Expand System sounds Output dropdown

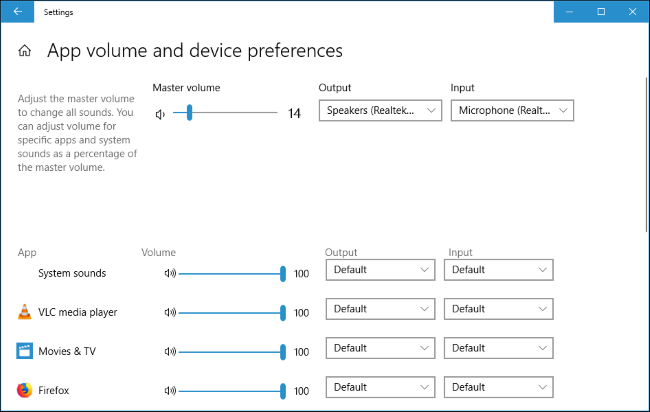pos(380,270)
